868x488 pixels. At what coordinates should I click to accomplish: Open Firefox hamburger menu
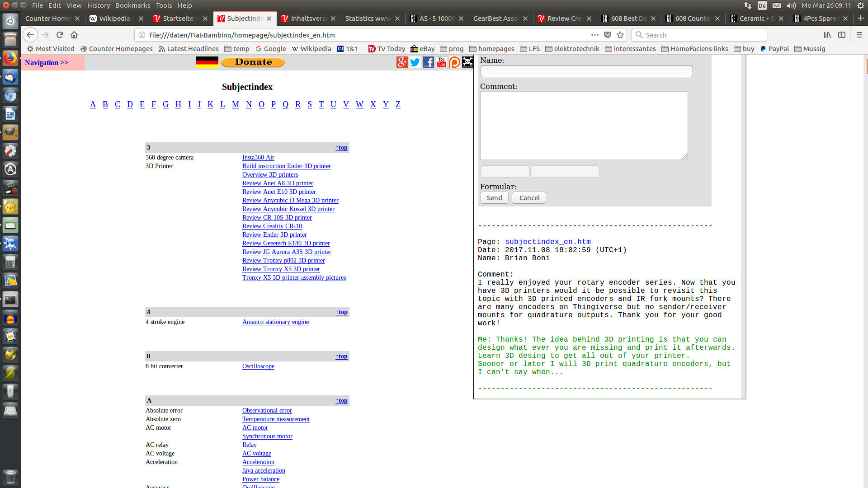[x=859, y=35]
